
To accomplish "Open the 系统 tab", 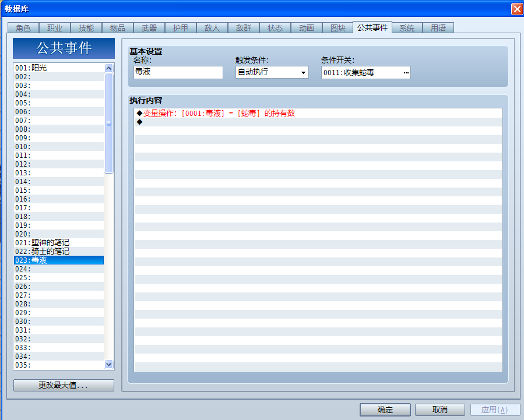I will point(407,28).
